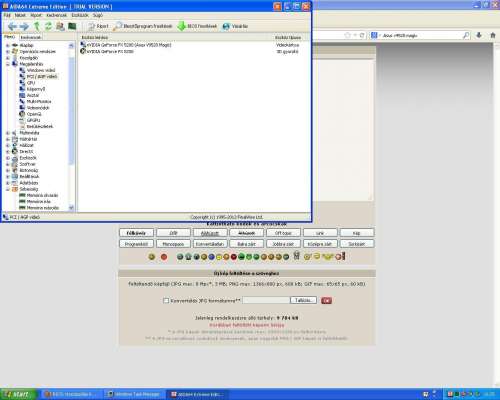Click the green refresh arrows icon in AIDA64

click(x=49, y=26)
